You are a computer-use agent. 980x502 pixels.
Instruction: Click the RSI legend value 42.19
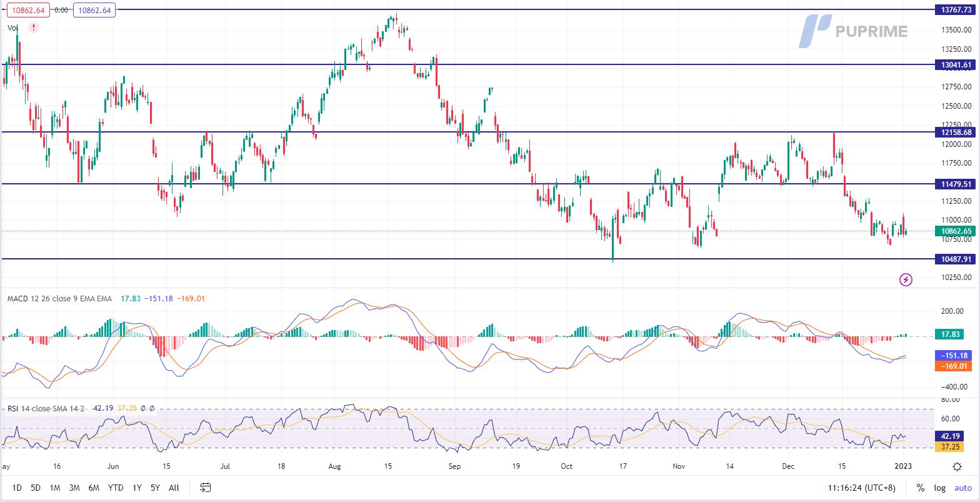[x=102, y=408]
